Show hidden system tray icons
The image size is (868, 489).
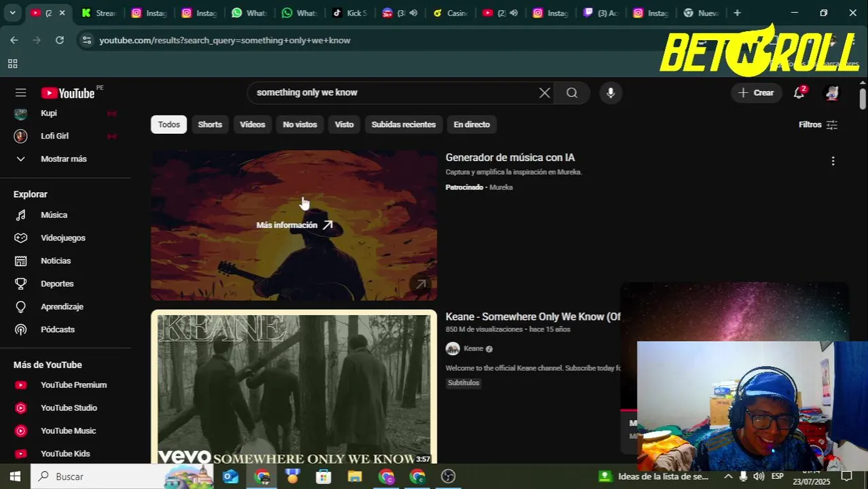tap(728, 477)
